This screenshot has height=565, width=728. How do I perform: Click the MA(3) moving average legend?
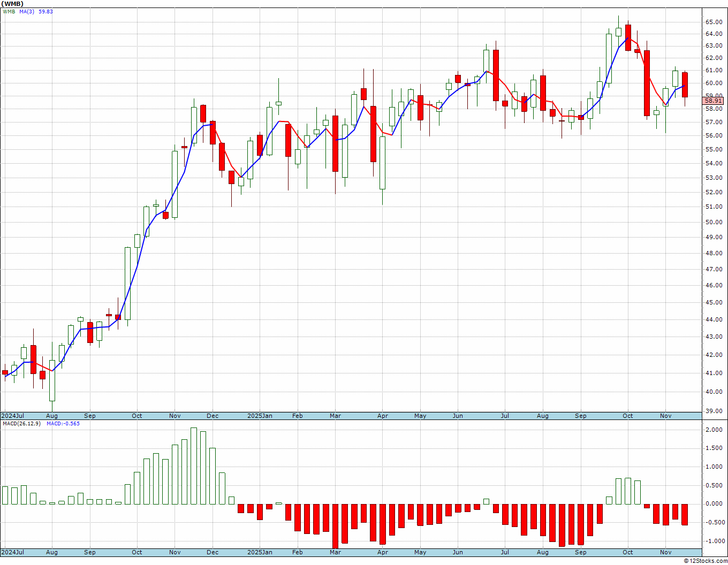27,11
